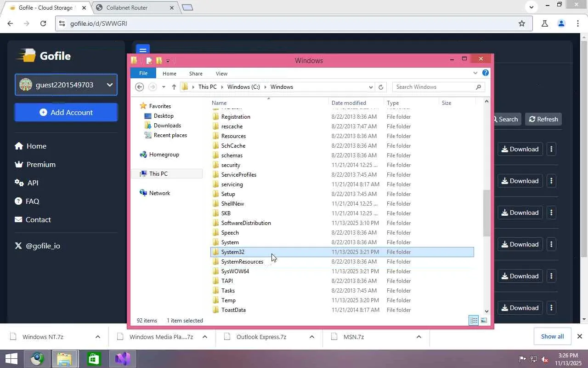Image resolution: width=588 pixels, height=368 pixels.
Task: Open the Gofile Contact link
Action: [33, 219]
